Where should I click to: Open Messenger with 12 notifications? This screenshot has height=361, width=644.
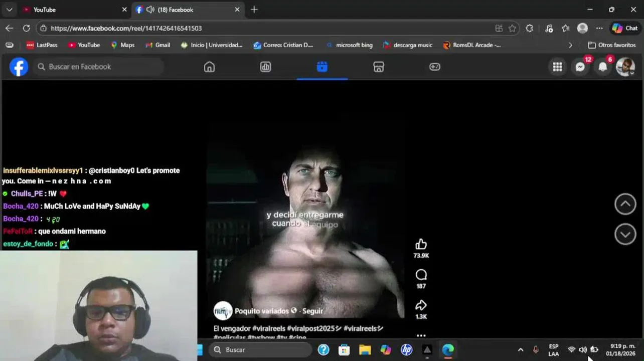tap(580, 67)
